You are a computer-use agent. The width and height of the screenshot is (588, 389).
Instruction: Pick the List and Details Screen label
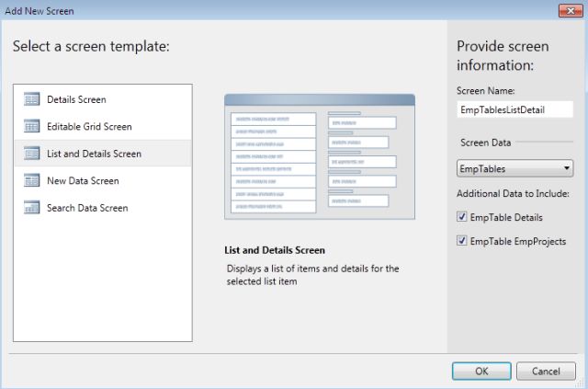point(94,154)
